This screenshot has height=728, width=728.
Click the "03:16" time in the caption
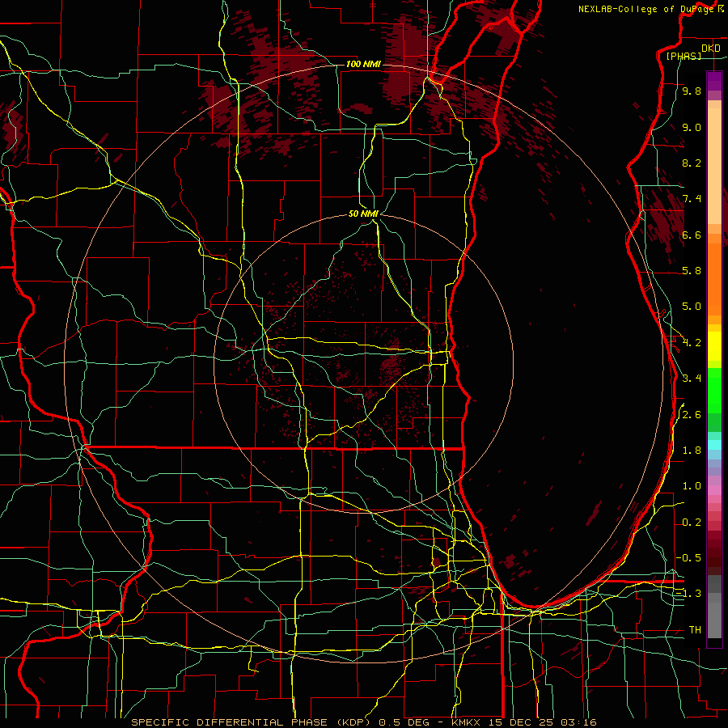pos(578,722)
